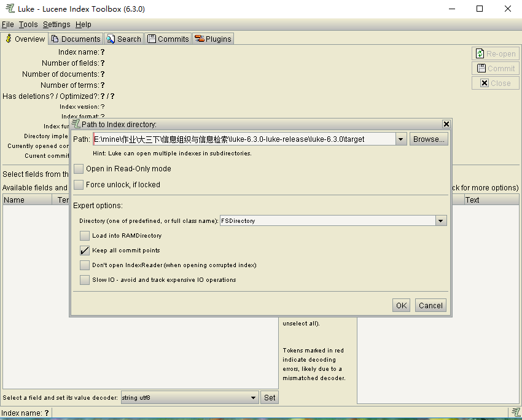Minimize the Luke window

[x=452, y=9]
